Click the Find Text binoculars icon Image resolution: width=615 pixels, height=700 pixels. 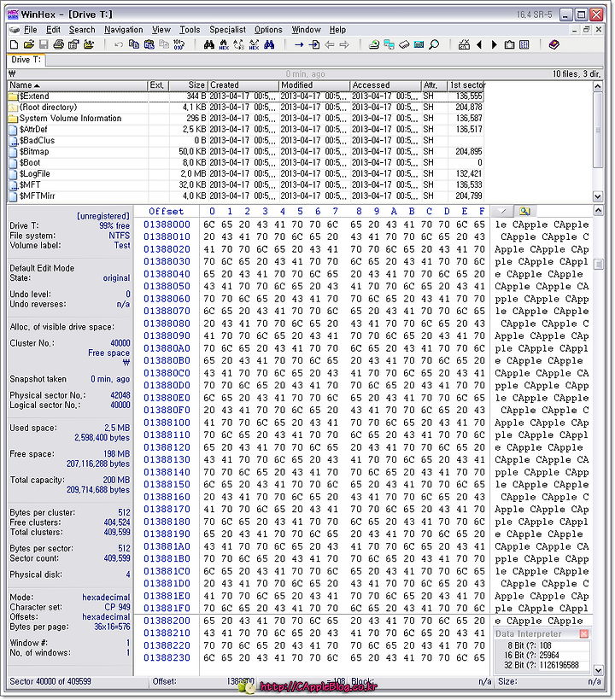coord(209,44)
